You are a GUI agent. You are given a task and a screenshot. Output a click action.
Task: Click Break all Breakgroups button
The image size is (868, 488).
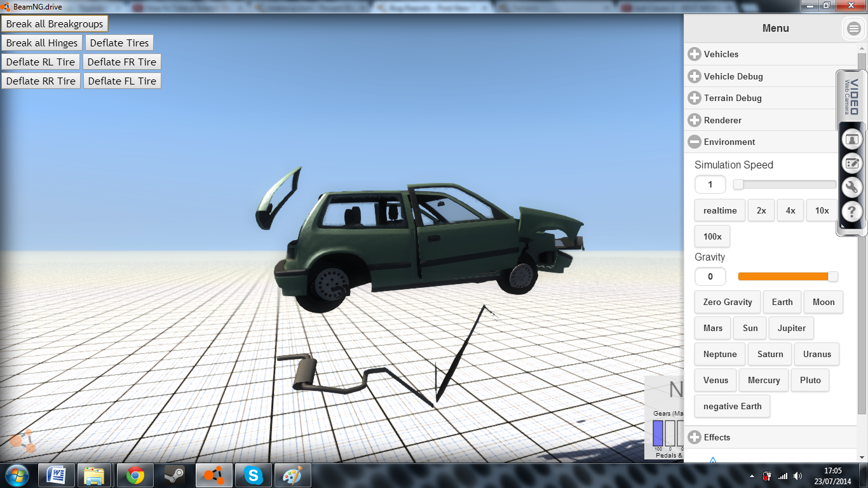coord(55,24)
